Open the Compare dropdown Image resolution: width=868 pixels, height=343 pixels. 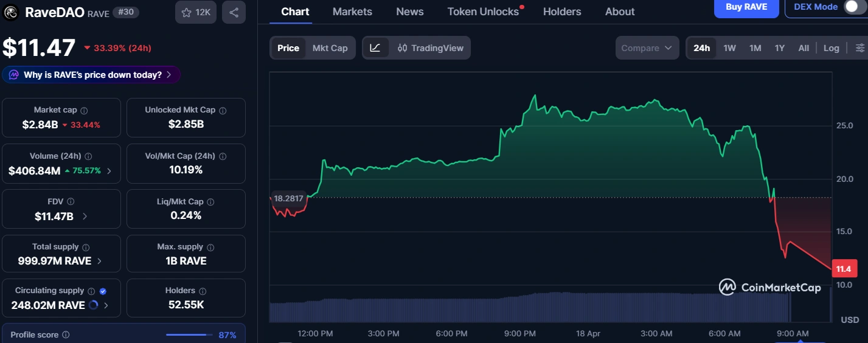click(647, 48)
